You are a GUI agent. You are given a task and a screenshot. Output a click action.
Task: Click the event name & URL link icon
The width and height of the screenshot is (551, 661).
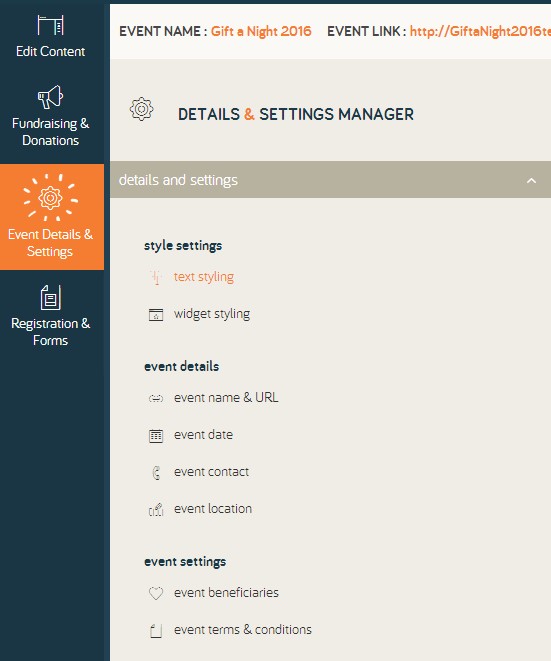click(156, 398)
